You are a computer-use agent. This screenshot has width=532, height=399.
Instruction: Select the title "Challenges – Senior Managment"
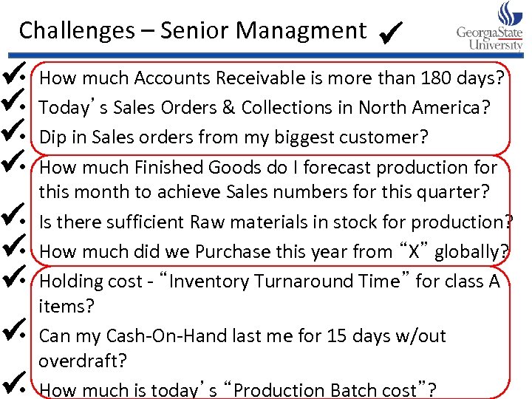(x=192, y=31)
